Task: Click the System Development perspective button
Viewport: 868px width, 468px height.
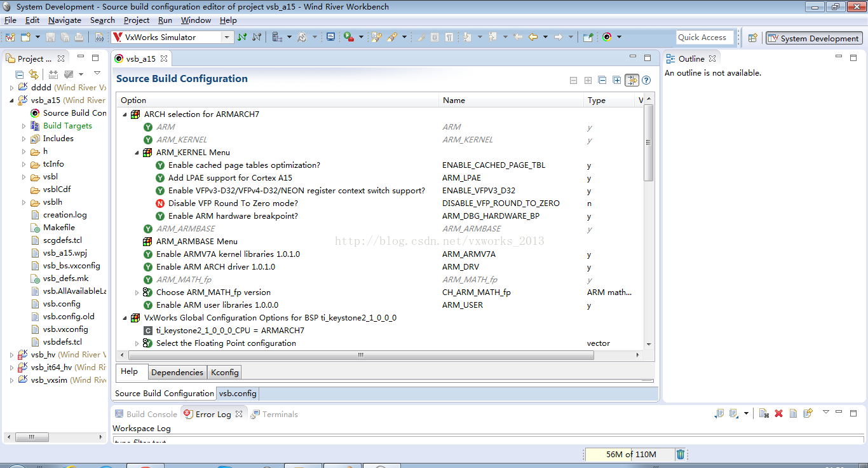Action: pyautogui.click(x=813, y=38)
